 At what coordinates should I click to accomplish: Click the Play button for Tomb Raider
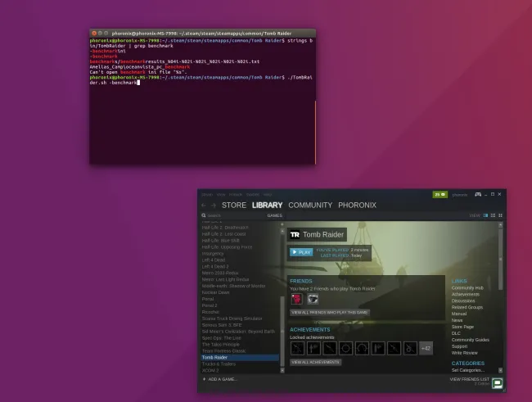pyautogui.click(x=301, y=252)
